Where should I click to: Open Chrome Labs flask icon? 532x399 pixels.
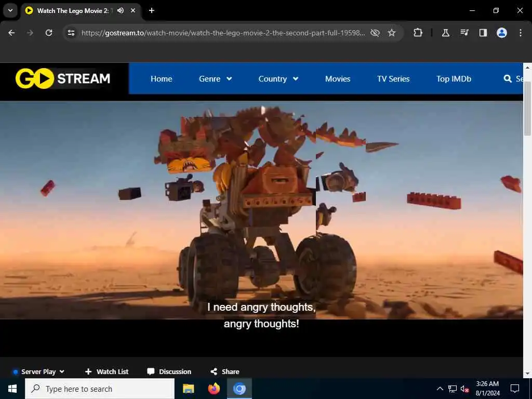coord(445,33)
